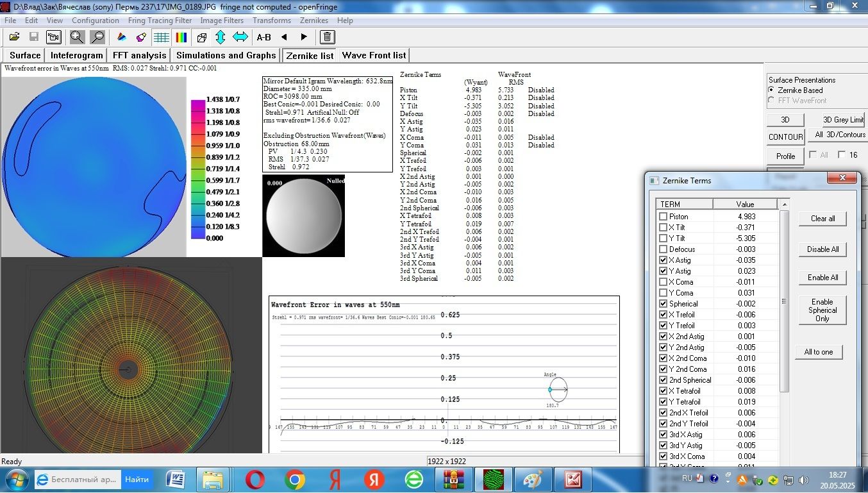Viewport: 868px width, 493px height.
Task: Click the green grid toolbar icon
Action: [x=162, y=37]
